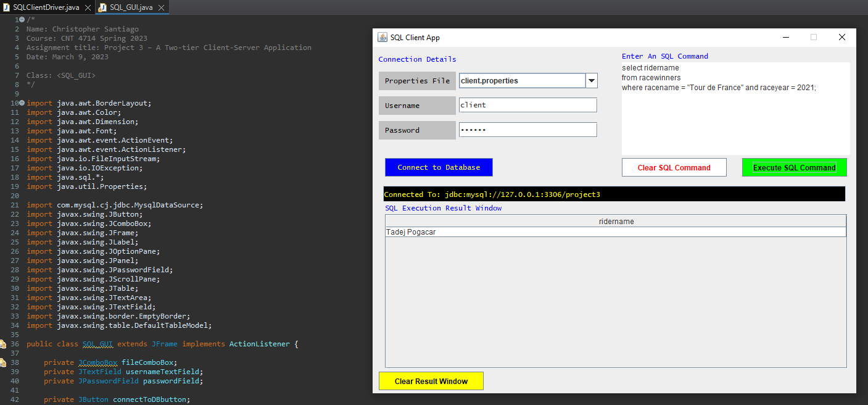Click the Java icon on the SQLClientDriver.java tab
Image resolution: width=868 pixels, height=405 pixels.
pyautogui.click(x=6, y=7)
